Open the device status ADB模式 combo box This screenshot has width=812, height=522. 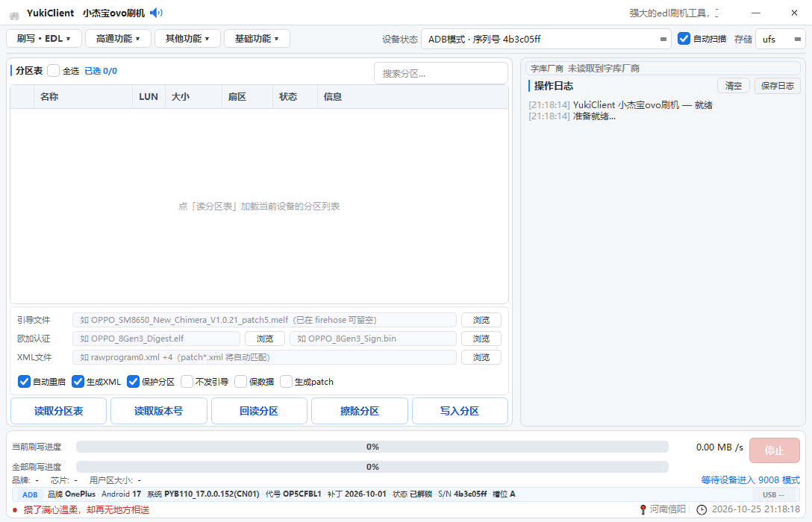point(546,40)
